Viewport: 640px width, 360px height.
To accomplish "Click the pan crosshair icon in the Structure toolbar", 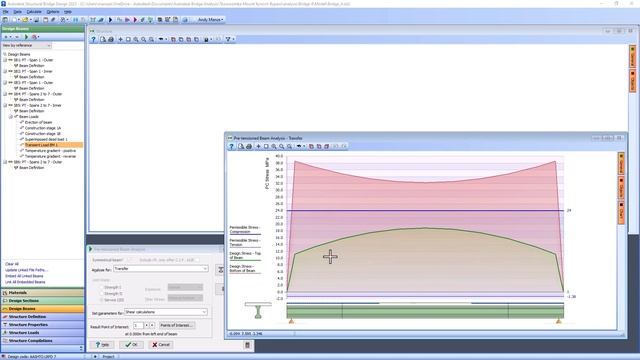I will click(120, 40).
